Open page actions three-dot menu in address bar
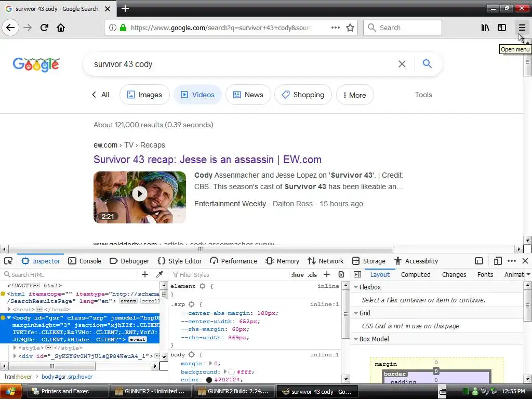The width and height of the screenshot is (532, 399). click(335, 28)
